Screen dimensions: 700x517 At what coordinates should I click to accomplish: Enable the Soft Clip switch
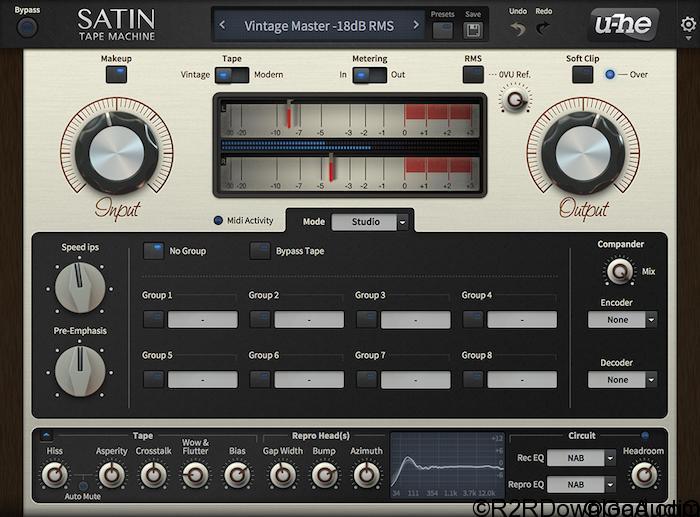[582, 75]
